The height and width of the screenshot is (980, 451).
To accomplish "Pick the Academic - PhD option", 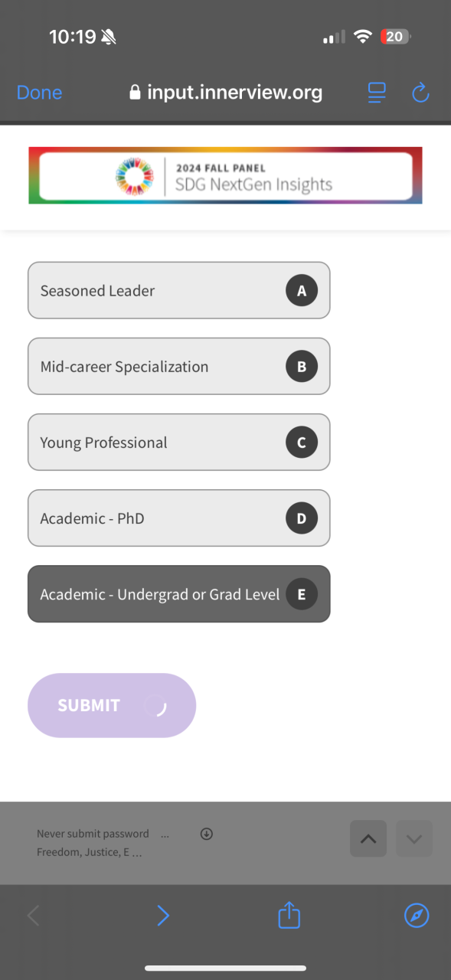I will [179, 518].
